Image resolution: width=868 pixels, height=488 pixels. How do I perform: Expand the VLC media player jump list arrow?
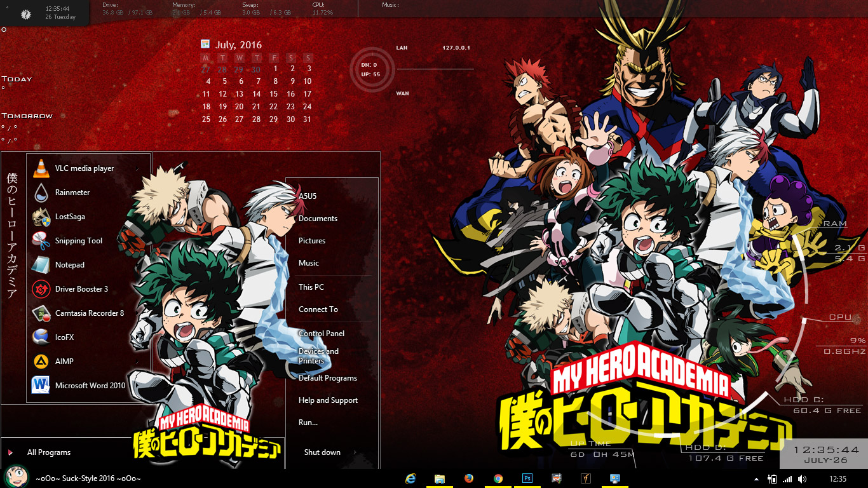pyautogui.click(x=137, y=169)
